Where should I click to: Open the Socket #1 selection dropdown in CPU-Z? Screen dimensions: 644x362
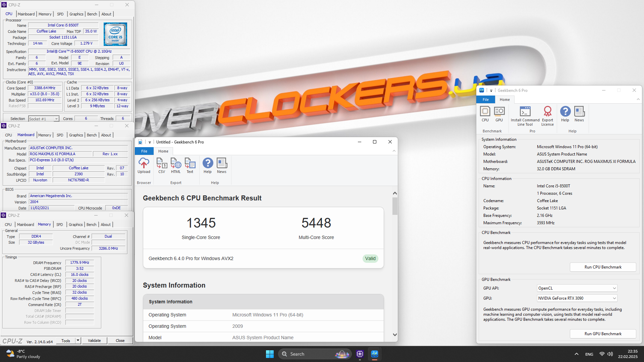[44, 119]
